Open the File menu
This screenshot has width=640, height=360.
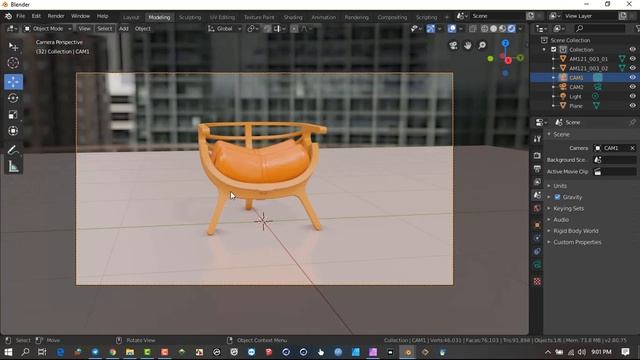[x=20, y=16]
